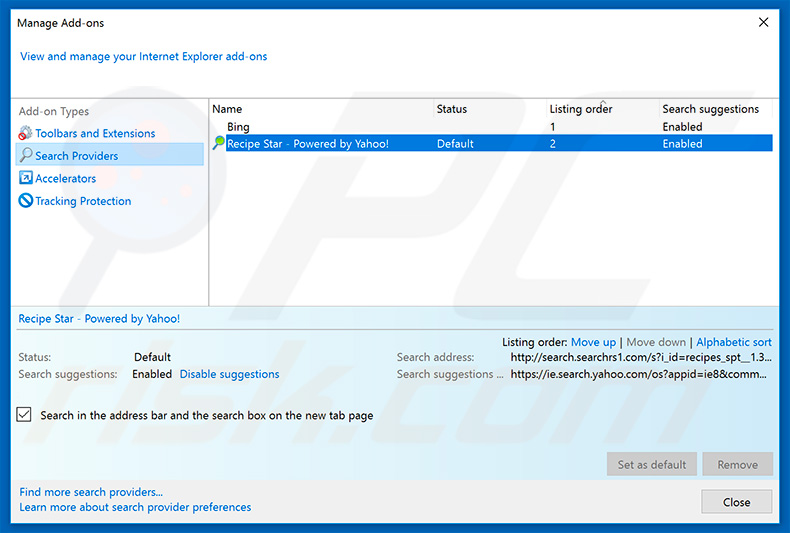Viewport: 790px width, 533px height.
Task: Click the Tracking Protection blocked-circle icon
Action: coord(26,201)
